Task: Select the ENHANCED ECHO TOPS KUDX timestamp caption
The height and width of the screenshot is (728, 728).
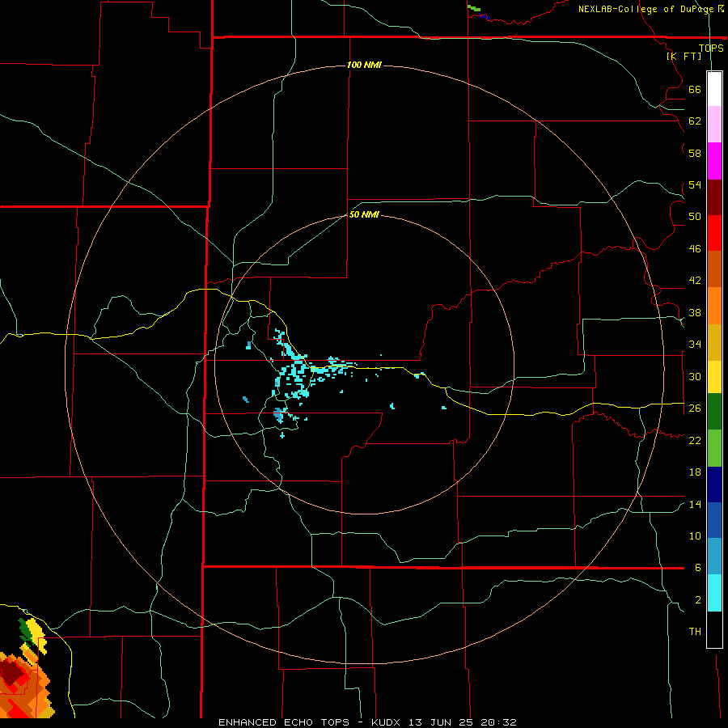Action: tap(367, 722)
